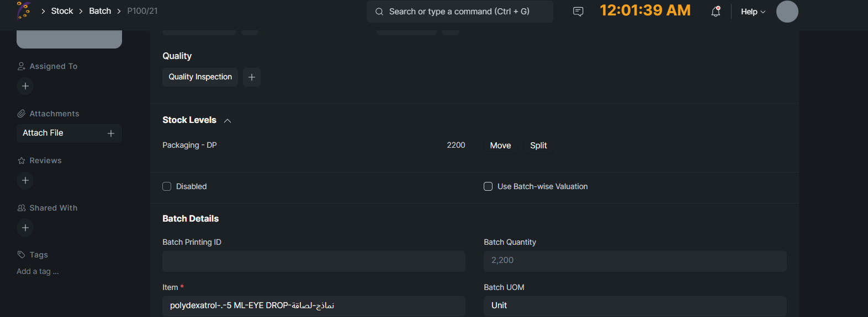
Task: Add a user under Shared With
Action: 25,228
